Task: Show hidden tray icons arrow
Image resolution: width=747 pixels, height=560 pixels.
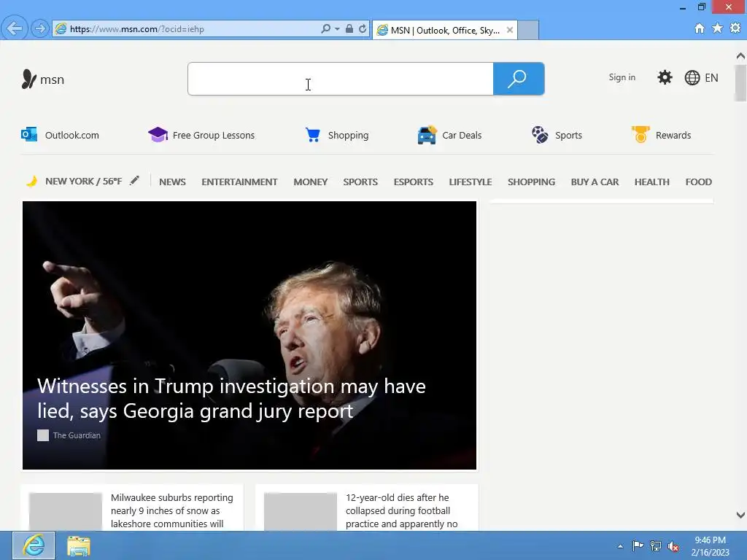Action: (x=620, y=546)
